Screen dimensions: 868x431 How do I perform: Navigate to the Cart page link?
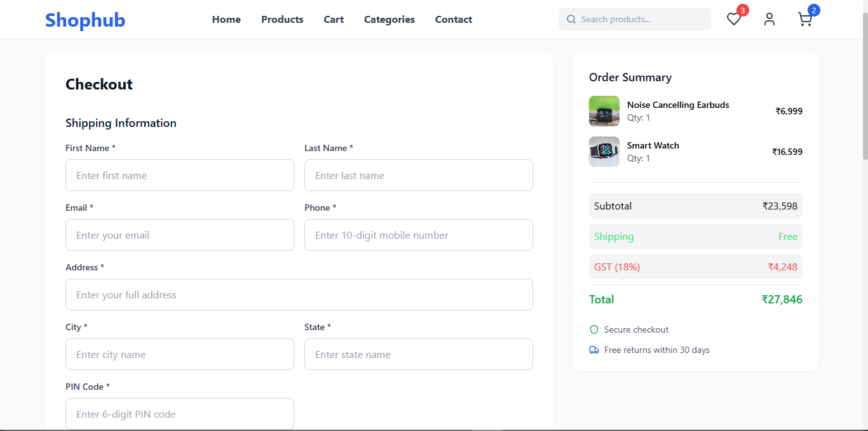(334, 20)
